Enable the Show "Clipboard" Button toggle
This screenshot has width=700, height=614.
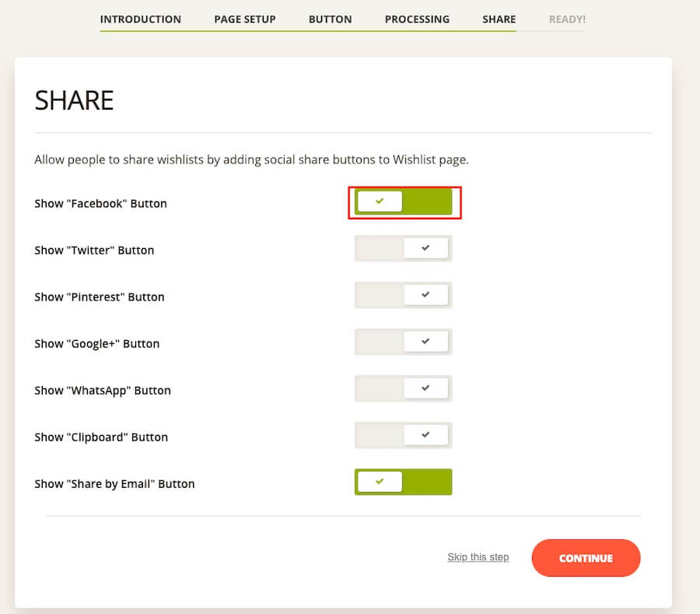[x=403, y=436]
